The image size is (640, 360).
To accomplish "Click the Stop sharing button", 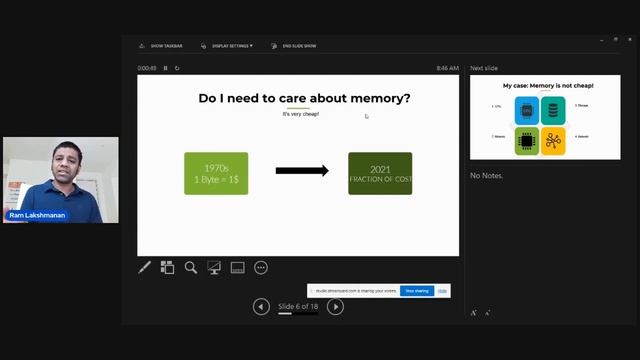I will [417, 291].
